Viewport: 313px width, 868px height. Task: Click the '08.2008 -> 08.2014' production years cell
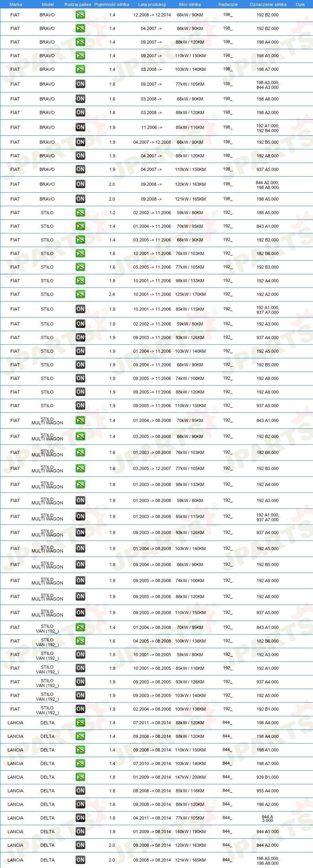click(x=152, y=791)
